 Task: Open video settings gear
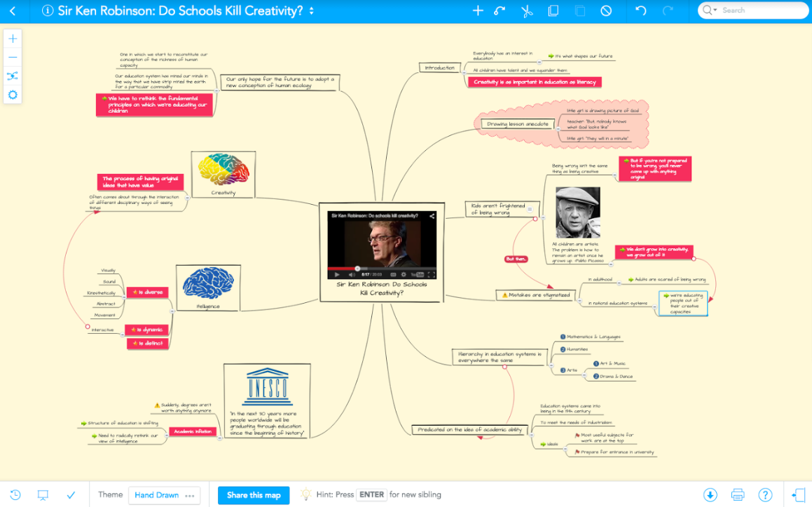[x=404, y=274]
